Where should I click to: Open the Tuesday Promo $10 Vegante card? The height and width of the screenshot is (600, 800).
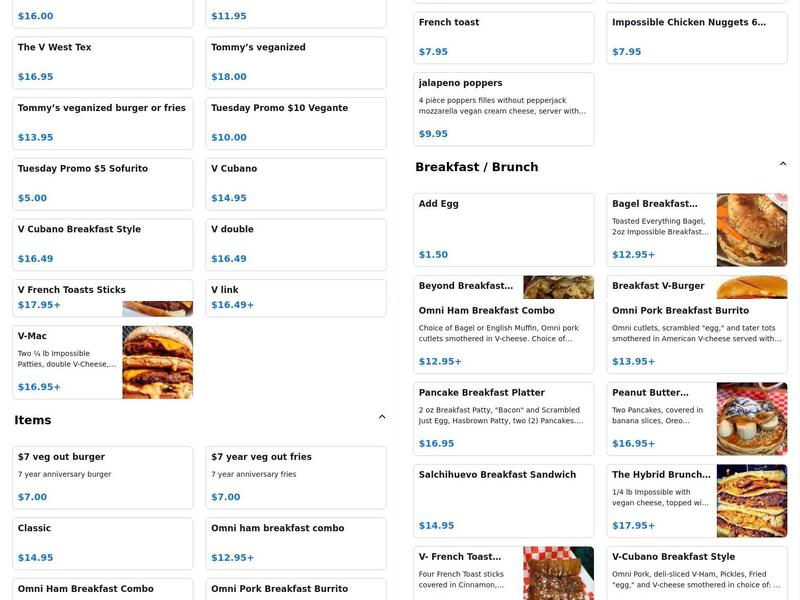[x=295, y=122]
